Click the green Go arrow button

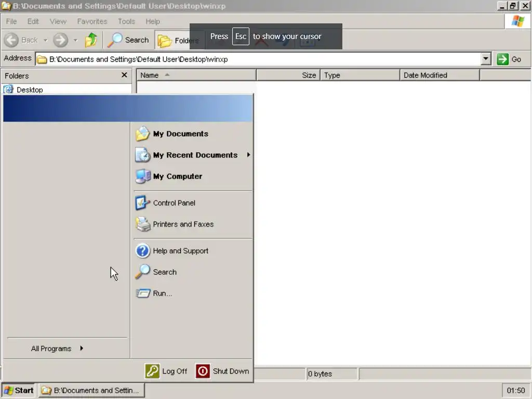(502, 59)
